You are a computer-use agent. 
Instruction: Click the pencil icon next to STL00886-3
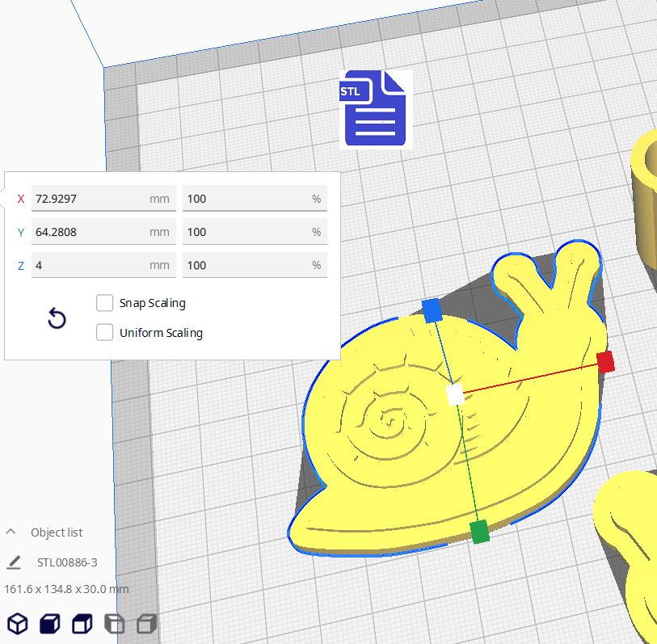(15, 561)
